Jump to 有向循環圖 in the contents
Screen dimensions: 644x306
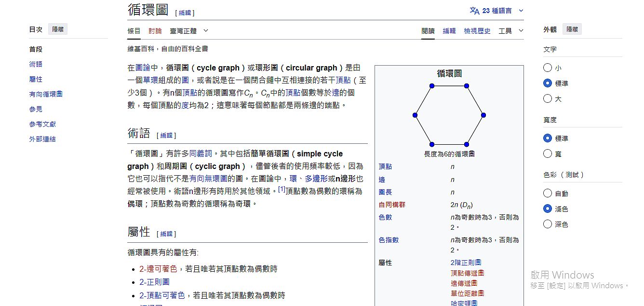point(46,94)
